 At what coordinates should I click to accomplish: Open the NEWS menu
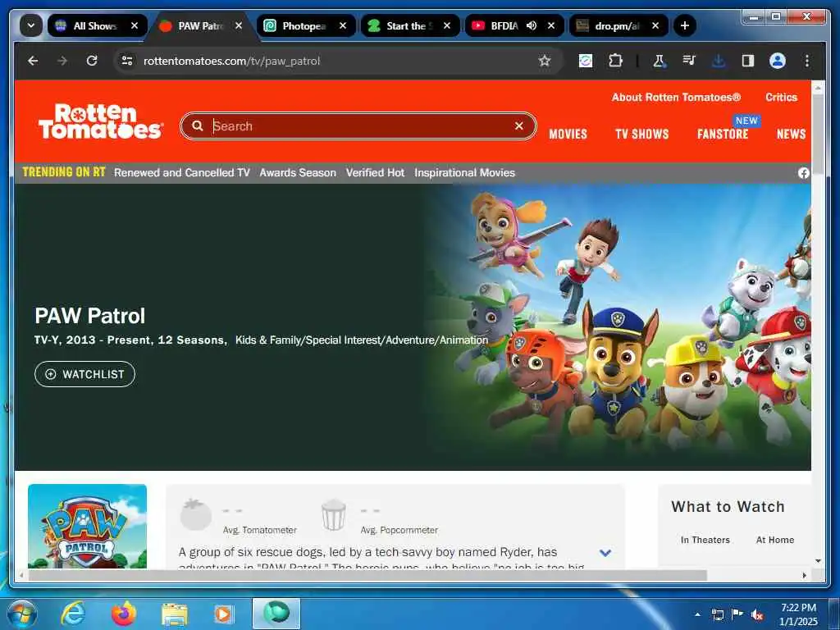pyautogui.click(x=792, y=134)
